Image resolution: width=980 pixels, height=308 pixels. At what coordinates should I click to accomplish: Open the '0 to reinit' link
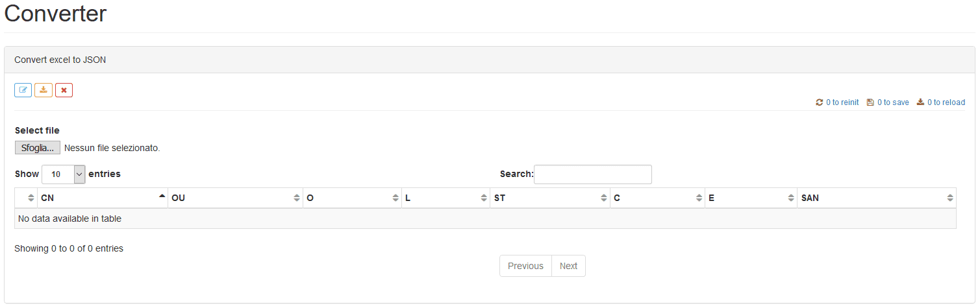click(842, 102)
